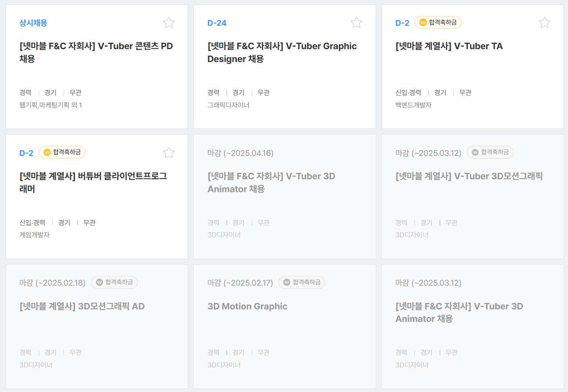Click 3D디자이너 on 3D모션그래픽 AD card
The image size is (568, 392).
pyautogui.click(x=36, y=365)
